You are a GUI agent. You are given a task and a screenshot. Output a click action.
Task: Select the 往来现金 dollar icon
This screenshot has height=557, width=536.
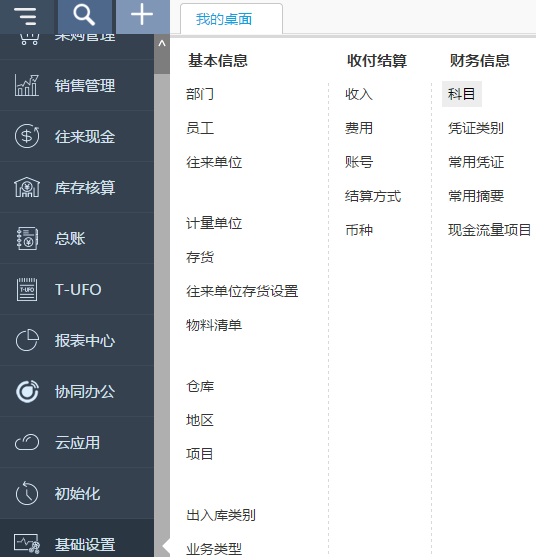click(27, 136)
